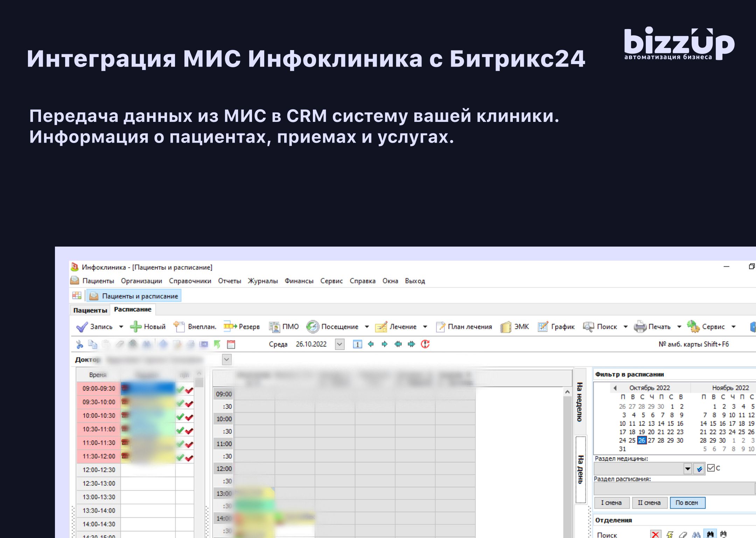Select October 27 in the calendar
The height and width of the screenshot is (538, 756).
point(651,440)
